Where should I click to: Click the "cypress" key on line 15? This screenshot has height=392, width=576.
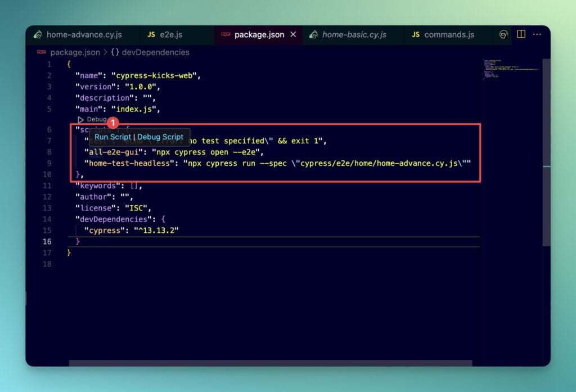coord(105,231)
